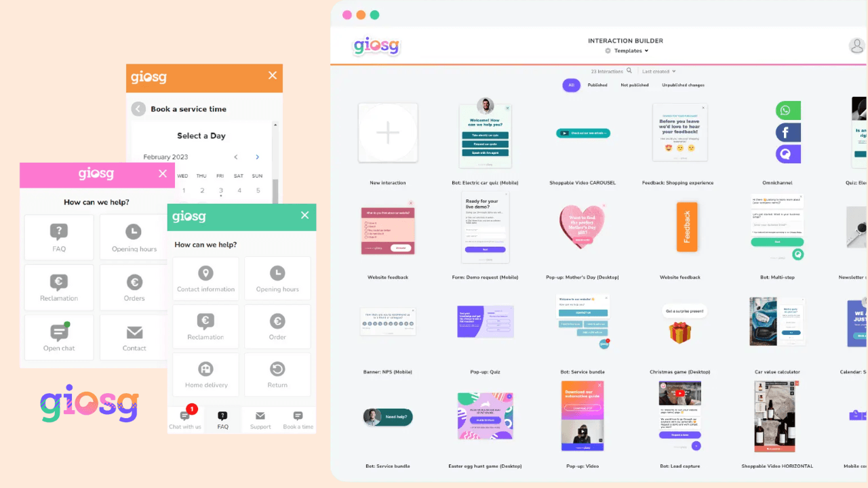Show next month in the calendar widget
This screenshot has height=488, width=868.
pyautogui.click(x=258, y=157)
